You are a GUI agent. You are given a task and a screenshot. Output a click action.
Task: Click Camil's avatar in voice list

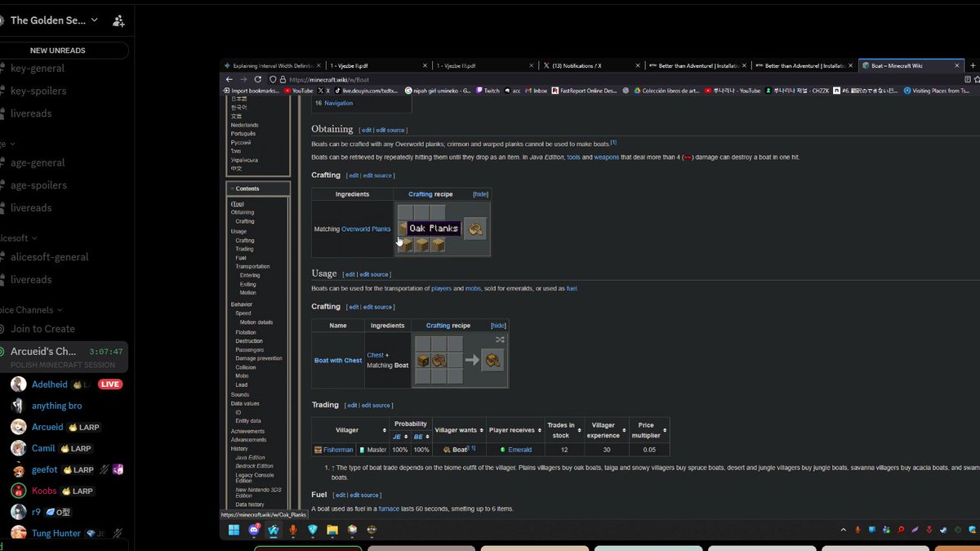pos(18,448)
